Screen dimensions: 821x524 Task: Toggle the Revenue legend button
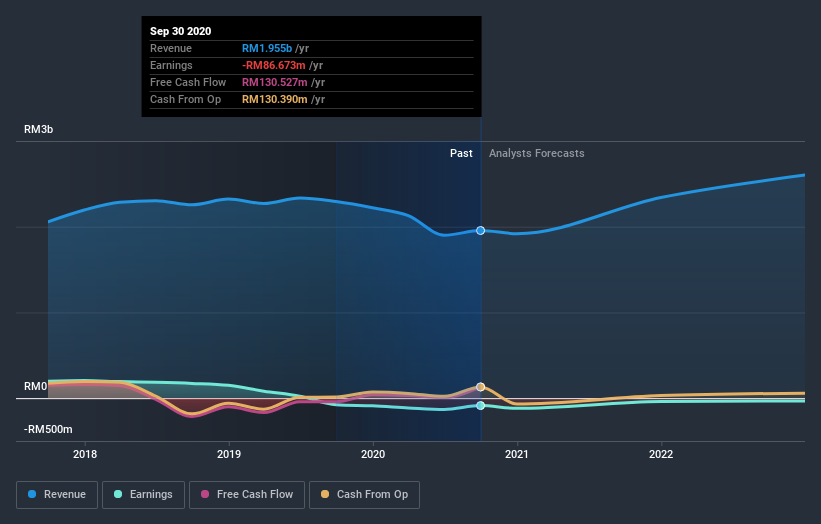[x=57, y=495]
